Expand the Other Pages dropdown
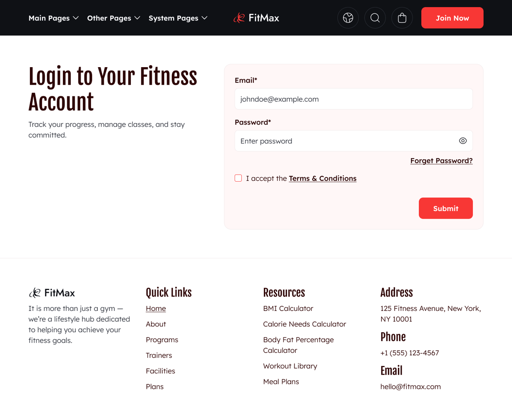The height and width of the screenshot is (420, 512). 113,18
